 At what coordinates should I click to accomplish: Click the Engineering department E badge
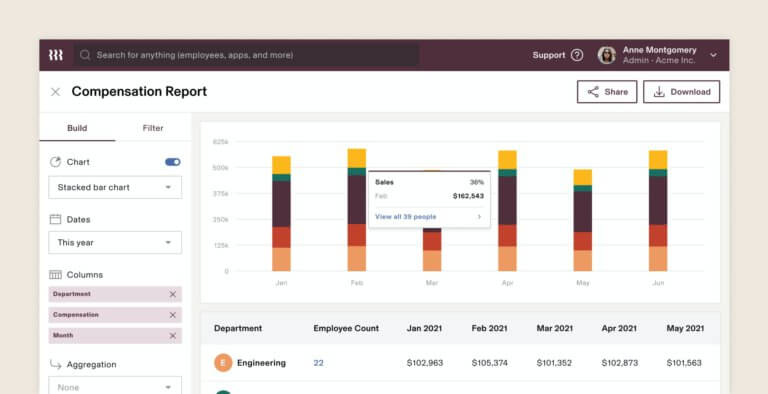point(223,363)
